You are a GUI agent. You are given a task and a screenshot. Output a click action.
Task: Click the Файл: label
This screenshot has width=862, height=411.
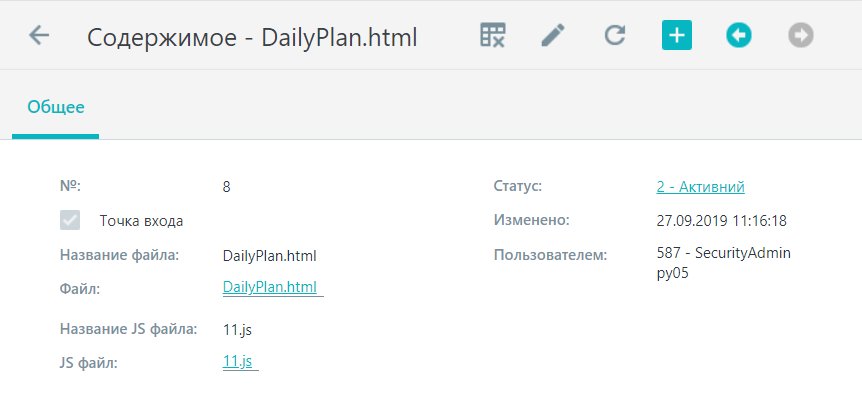(80, 288)
